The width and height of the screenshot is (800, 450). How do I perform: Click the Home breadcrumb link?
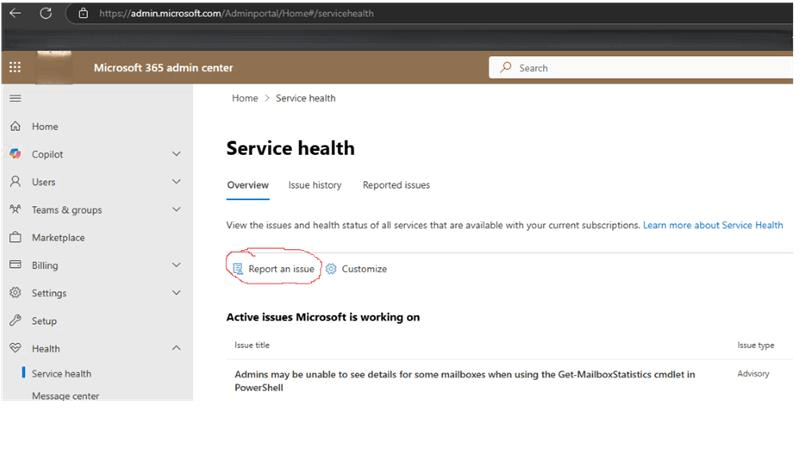click(245, 98)
